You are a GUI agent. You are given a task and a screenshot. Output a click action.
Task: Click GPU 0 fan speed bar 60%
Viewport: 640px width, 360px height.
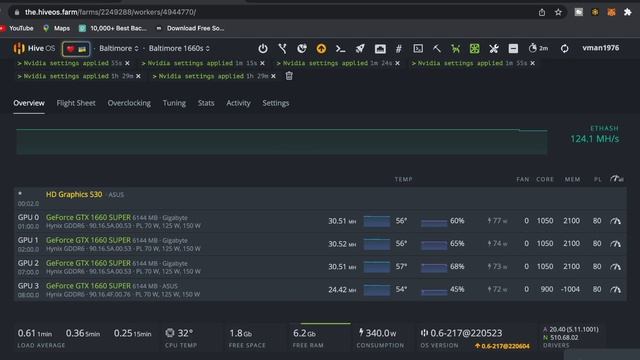click(434, 222)
